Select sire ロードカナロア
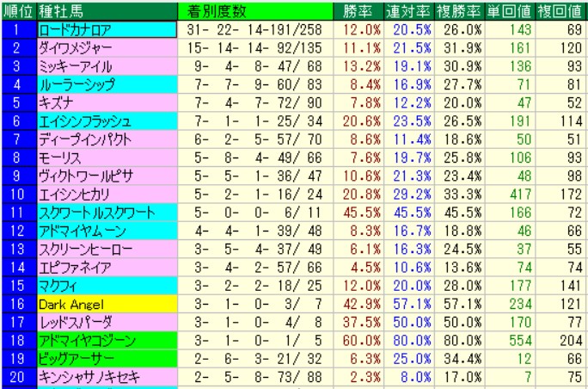Screen dimensions: 588x389 pos(107,29)
